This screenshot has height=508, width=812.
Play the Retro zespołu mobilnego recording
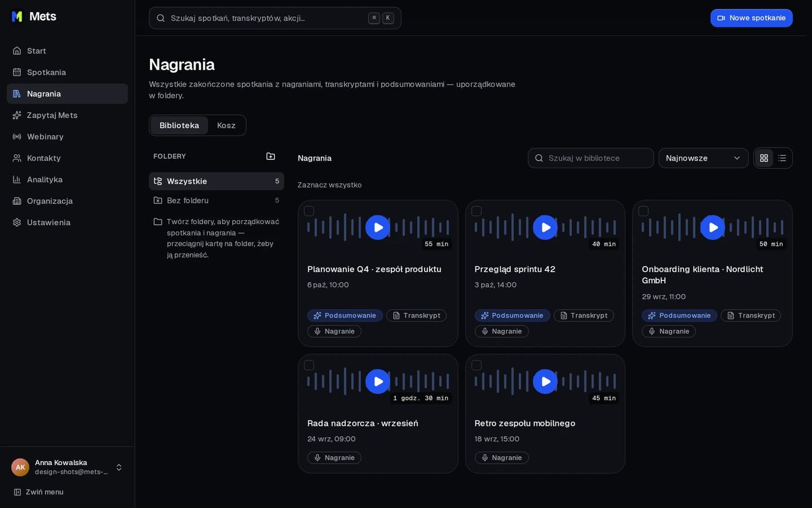pos(545,382)
